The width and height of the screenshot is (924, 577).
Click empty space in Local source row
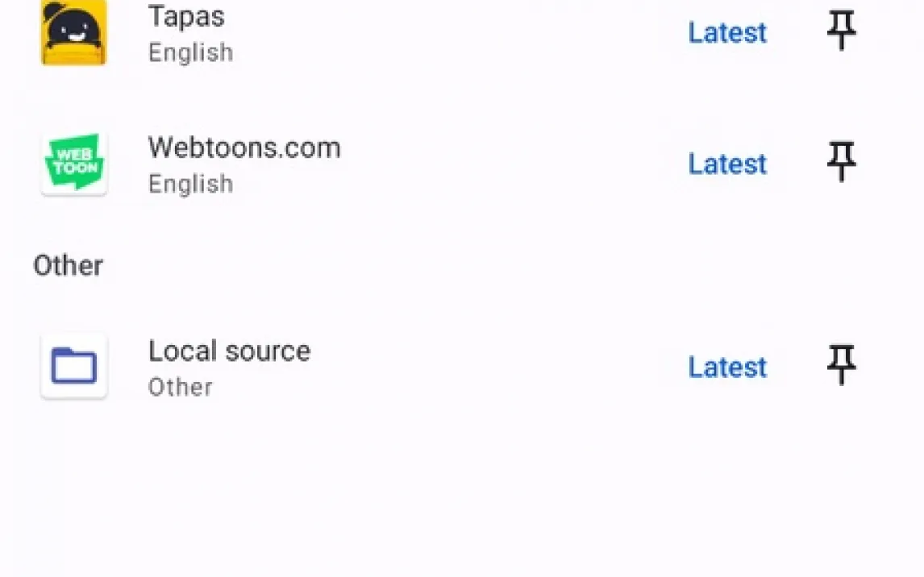click(501, 367)
